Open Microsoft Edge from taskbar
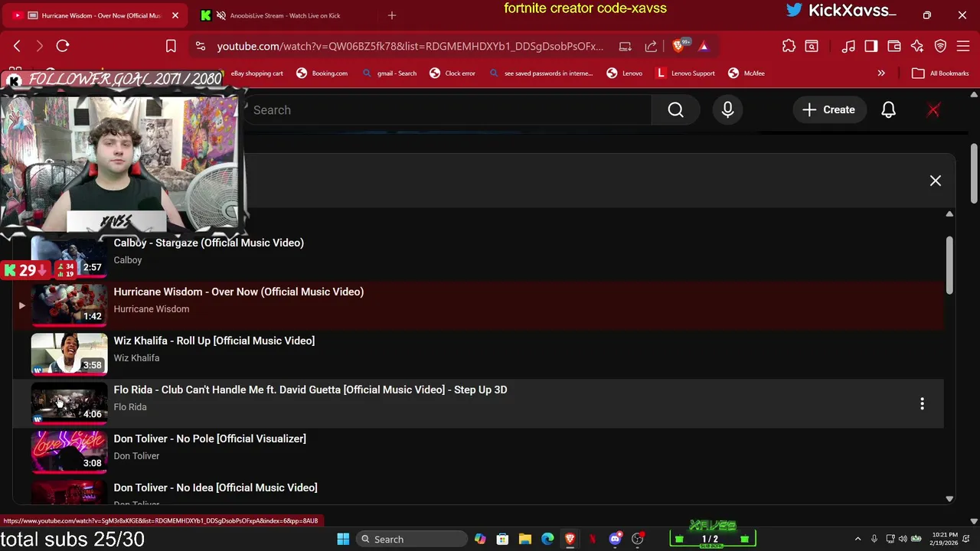This screenshot has width=980, height=551. (x=547, y=539)
